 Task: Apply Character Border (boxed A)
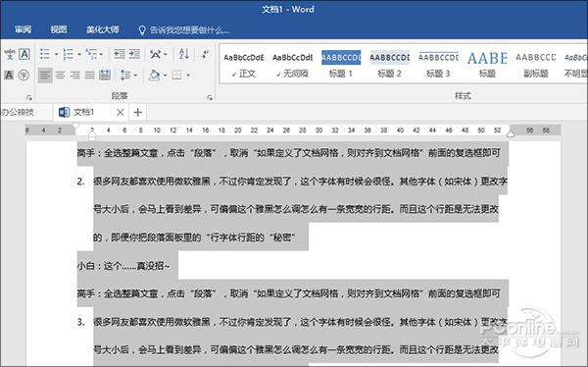coord(24,54)
